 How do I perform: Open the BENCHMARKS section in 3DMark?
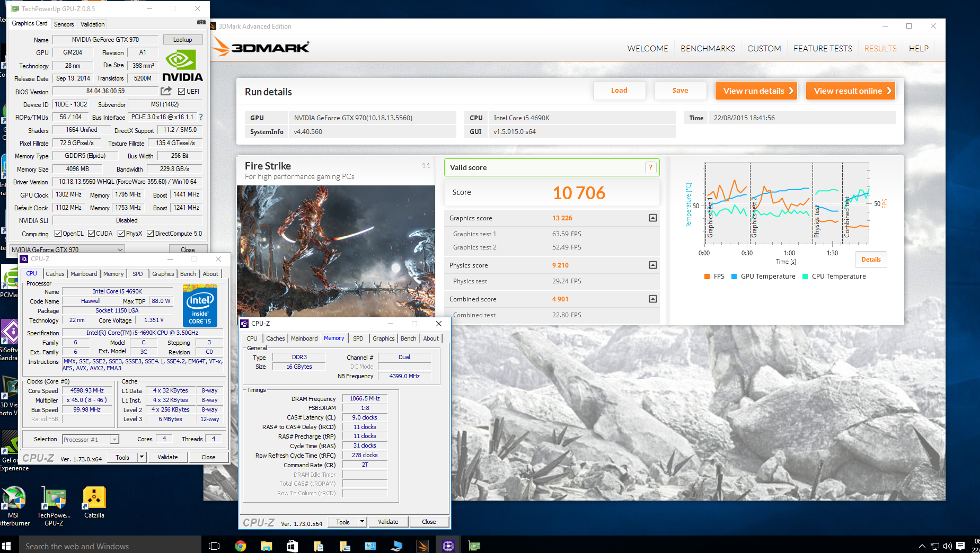click(708, 48)
